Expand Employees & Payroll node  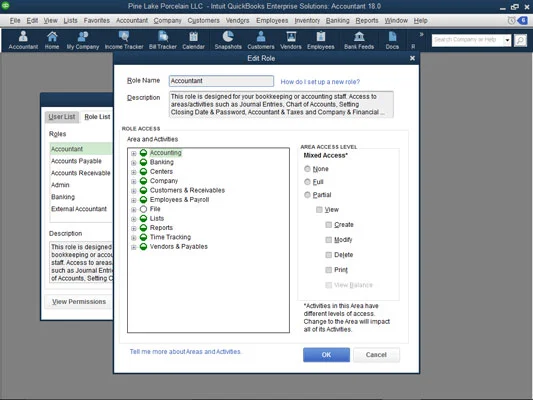coord(134,200)
